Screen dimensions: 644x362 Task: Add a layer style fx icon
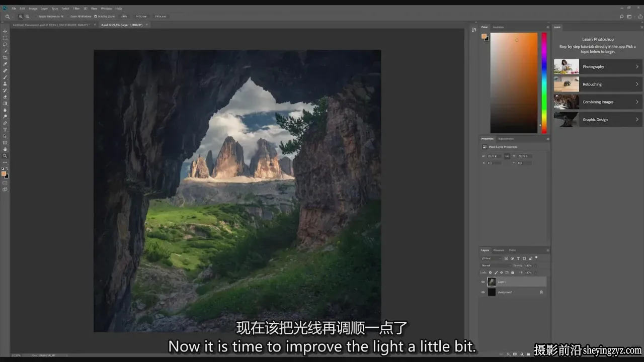click(x=508, y=354)
